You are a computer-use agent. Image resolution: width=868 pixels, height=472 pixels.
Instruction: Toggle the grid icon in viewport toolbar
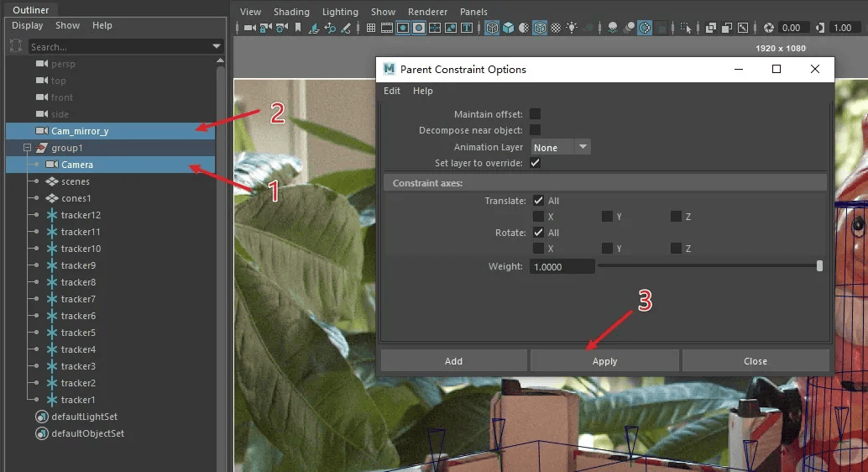(x=371, y=28)
